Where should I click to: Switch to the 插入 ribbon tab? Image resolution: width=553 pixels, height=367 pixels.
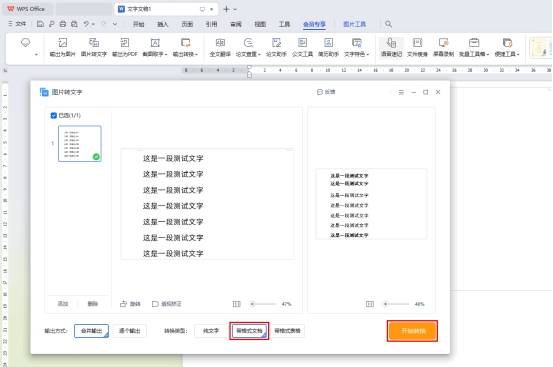163,24
